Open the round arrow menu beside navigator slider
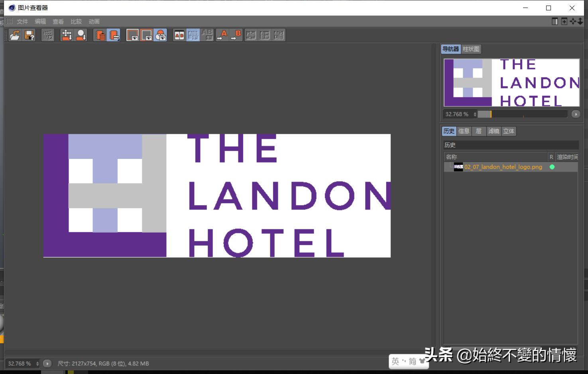The width and height of the screenshot is (588, 374). pos(576,114)
